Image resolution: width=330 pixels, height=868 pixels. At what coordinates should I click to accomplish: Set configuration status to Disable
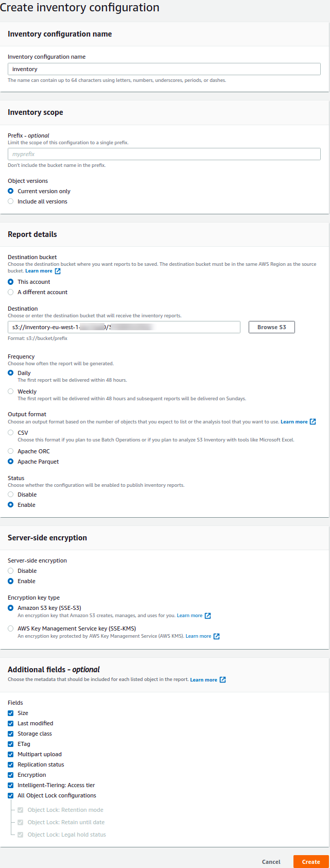[10, 494]
